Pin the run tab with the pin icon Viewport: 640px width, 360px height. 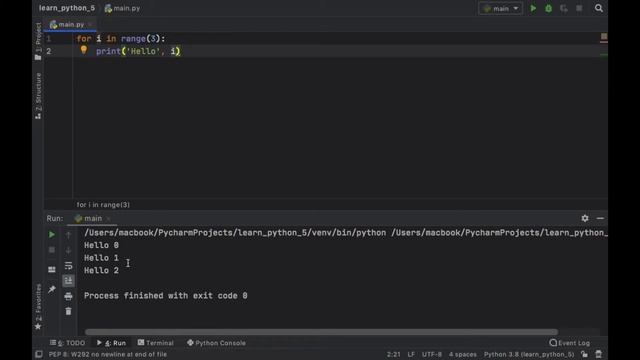(51, 289)
